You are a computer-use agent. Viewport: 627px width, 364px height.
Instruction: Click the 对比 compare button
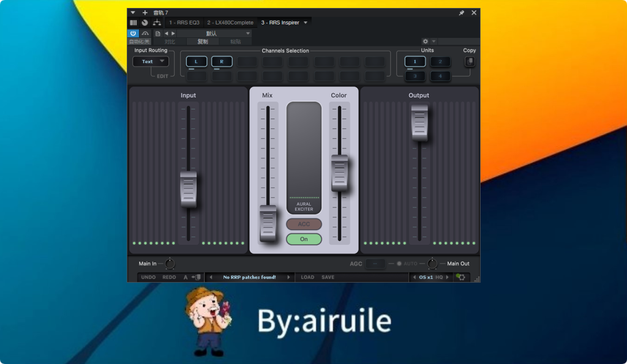[170, 42]
